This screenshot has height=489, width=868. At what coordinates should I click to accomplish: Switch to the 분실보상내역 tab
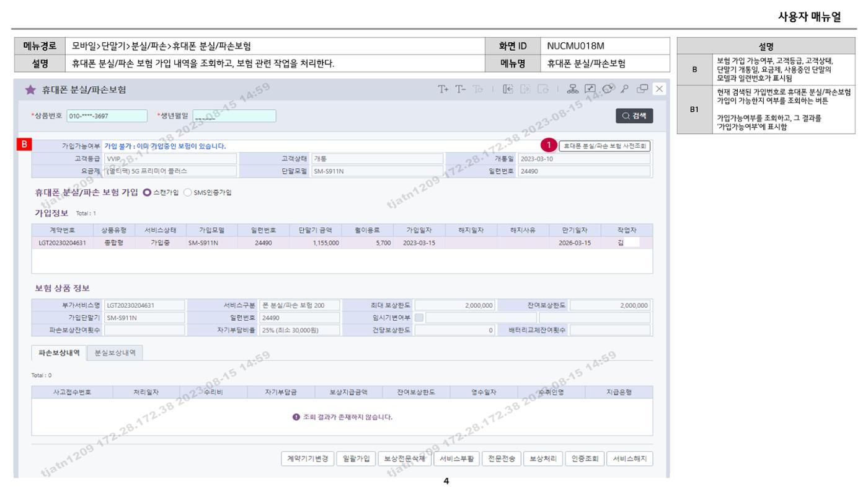[115, 352]
